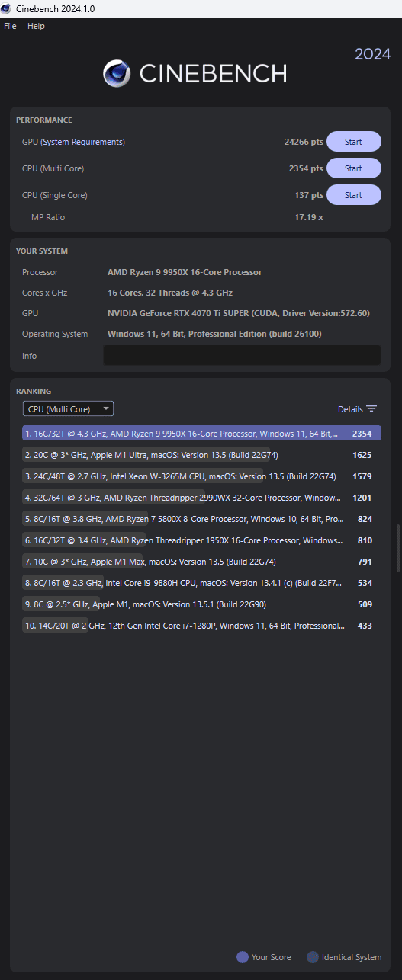The width and height of the screenshot is (402, 980).
Task: Click the Cinebench sphere logo
Action: (x=117, y=73)
